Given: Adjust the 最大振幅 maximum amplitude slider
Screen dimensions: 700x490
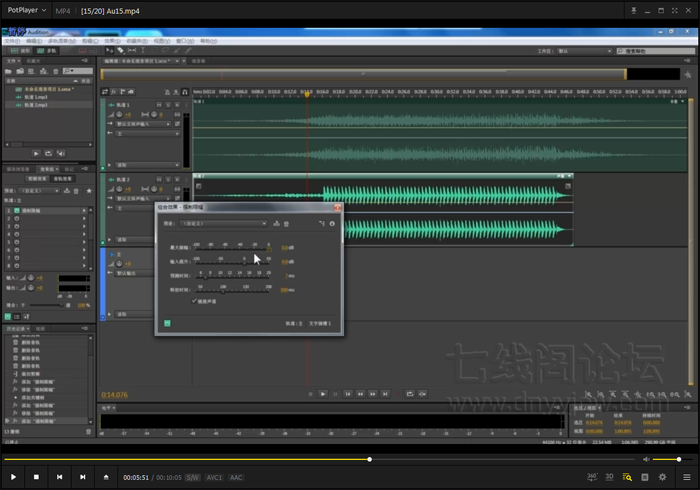Looking at the screenshot, I should click(x=268, y=247).
